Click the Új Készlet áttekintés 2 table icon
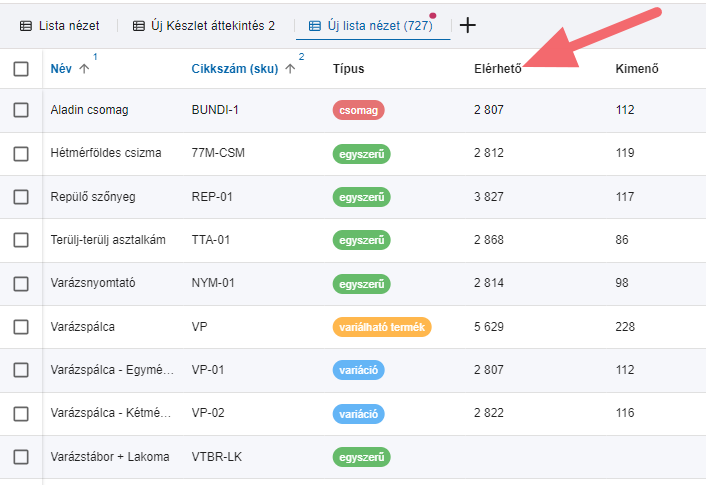Screen dimensions: 706x485 pos(139,26)
